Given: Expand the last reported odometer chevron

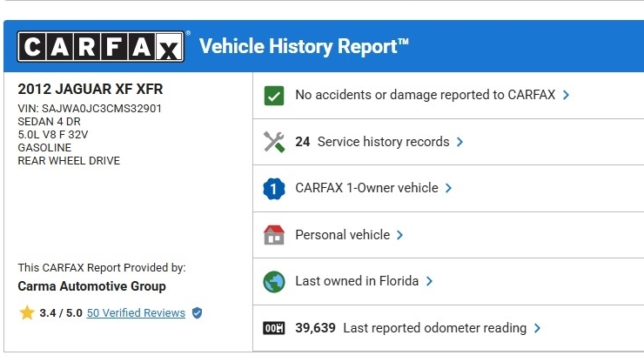Looking at the screenshot, I should click(x=537, y=329).
